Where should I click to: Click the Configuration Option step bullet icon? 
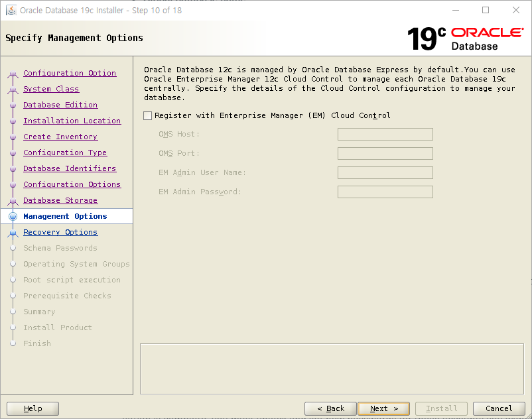(x=13, y=74)
